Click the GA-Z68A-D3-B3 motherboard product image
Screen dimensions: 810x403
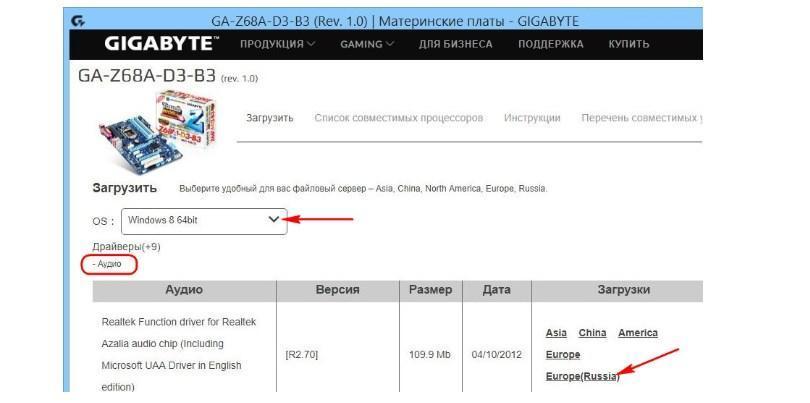158,133
